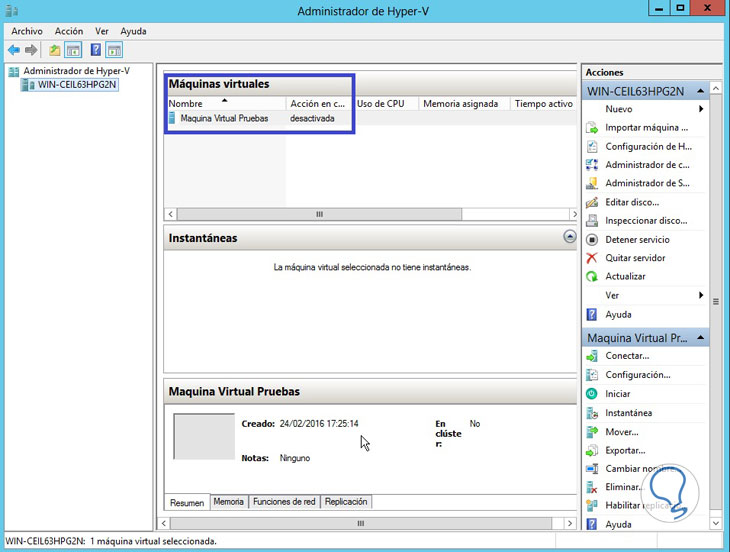Collapse the Maquina Virtual Pr... actions section
730x552 pixels.
point(701,337)
